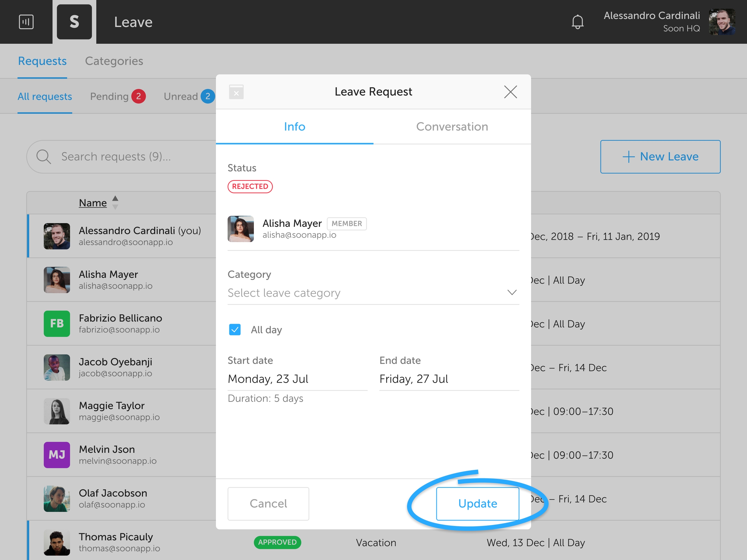
Task: Open the Categories tab
Action: 114,61
